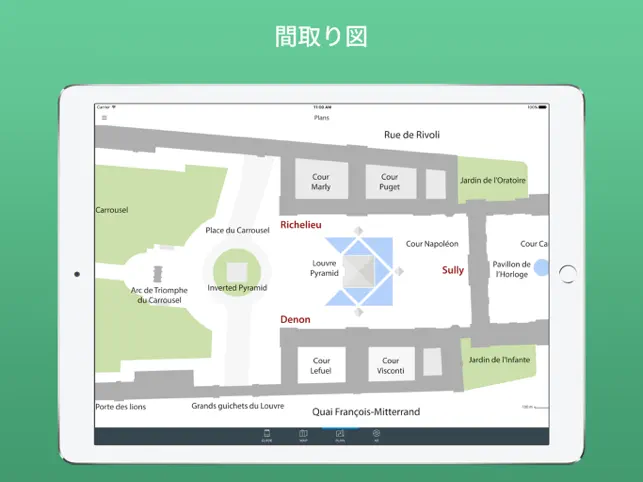Screen dimensions: 643x482
Task: Tap the blue circle fountain in Cour Carrée
Action: (x=541, y=267)
